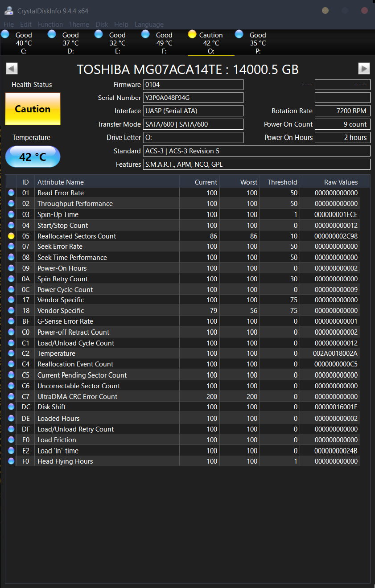The height and width of the screenshot is (588, 375).
Task: Select the UltraDMA CRC Error Count row
Action: click(77, 396)
